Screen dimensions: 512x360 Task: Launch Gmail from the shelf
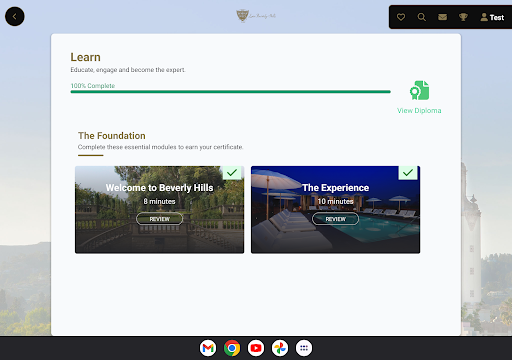208,348
